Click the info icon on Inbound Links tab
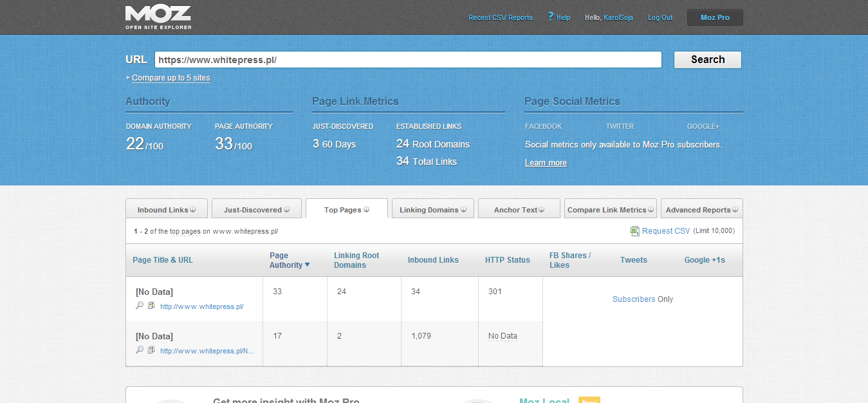The height and width of the screenshot is (403, 868). pyautogui.click(x=192, y=209)
